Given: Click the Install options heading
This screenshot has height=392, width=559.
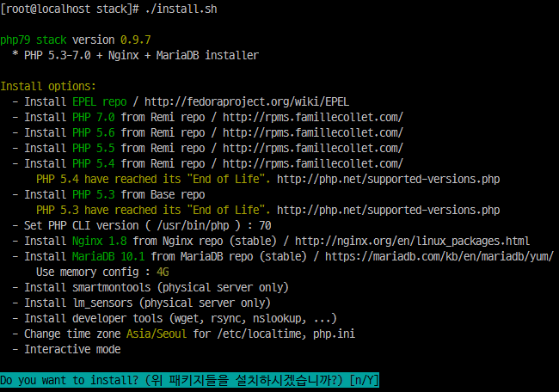Looking at the screenshot, I should point(48,86).
